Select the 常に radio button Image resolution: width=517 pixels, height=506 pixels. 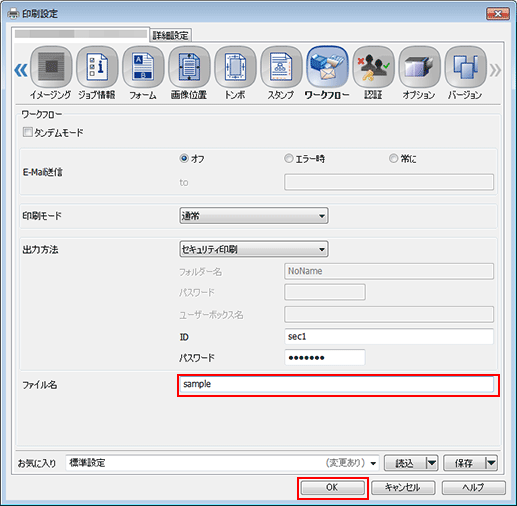click(394, 158)
